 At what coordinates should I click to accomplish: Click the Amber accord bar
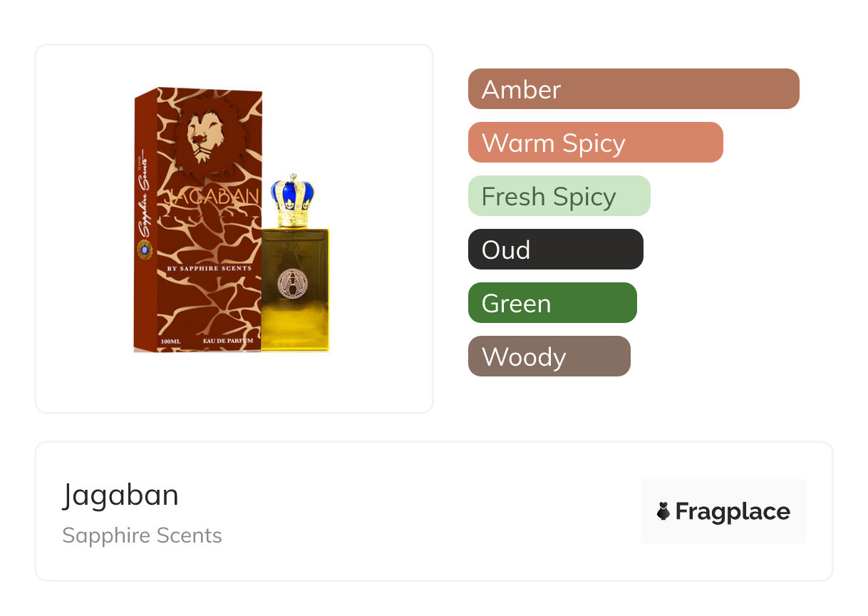coord(634,89)
